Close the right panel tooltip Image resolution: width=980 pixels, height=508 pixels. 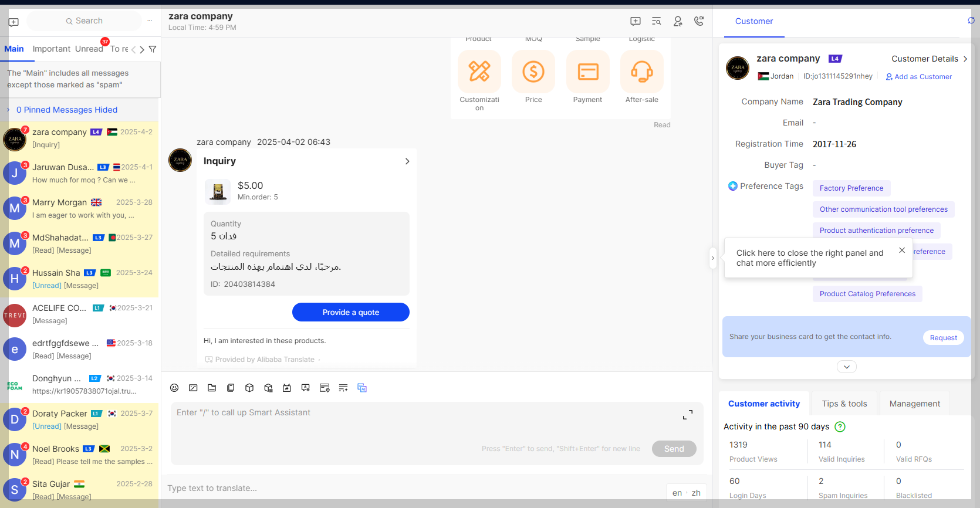click(902, 250)
